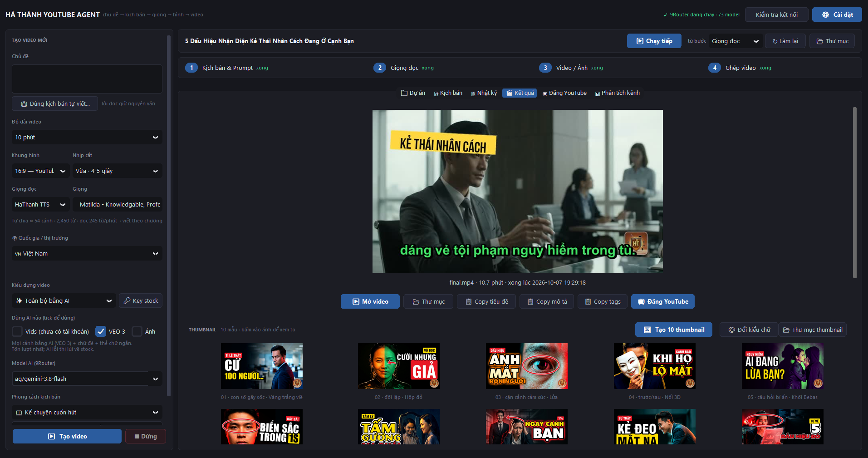
Task: Select step 4 Ghép video
Action: [740, 68]
